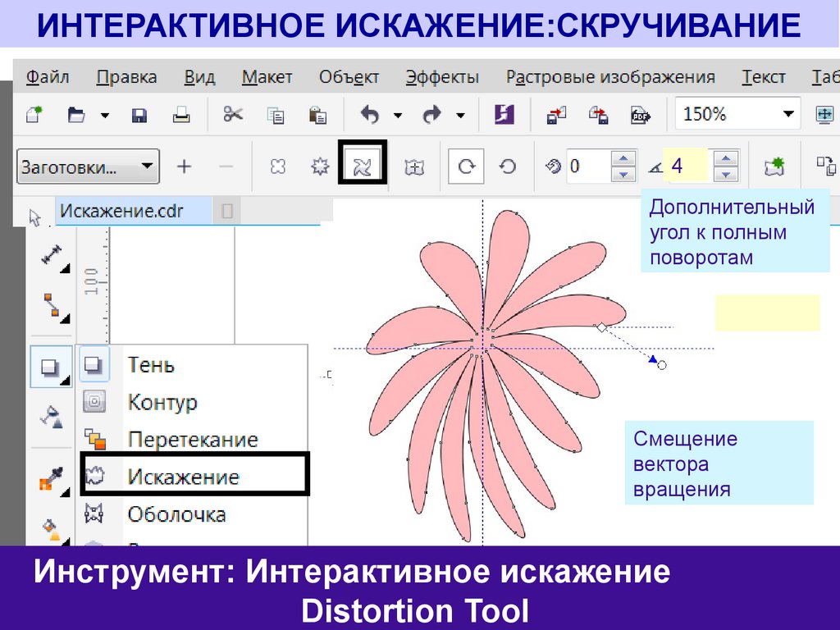Add preset with the plus button

point(184,167)
